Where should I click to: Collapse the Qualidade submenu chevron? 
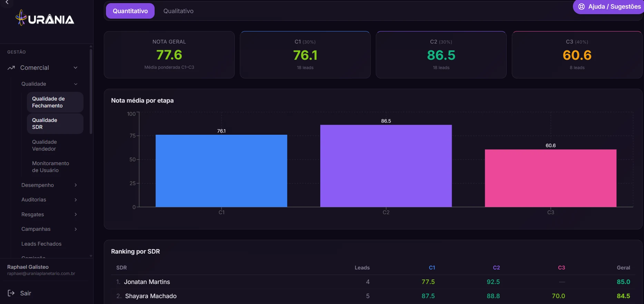76,84
